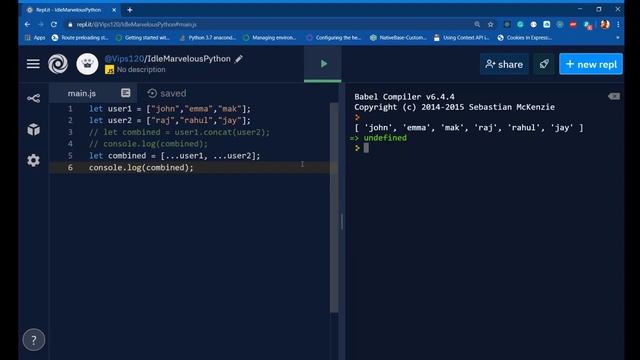Select the main.js file tab
Screen dimensions: 640x360
[82, 93]
